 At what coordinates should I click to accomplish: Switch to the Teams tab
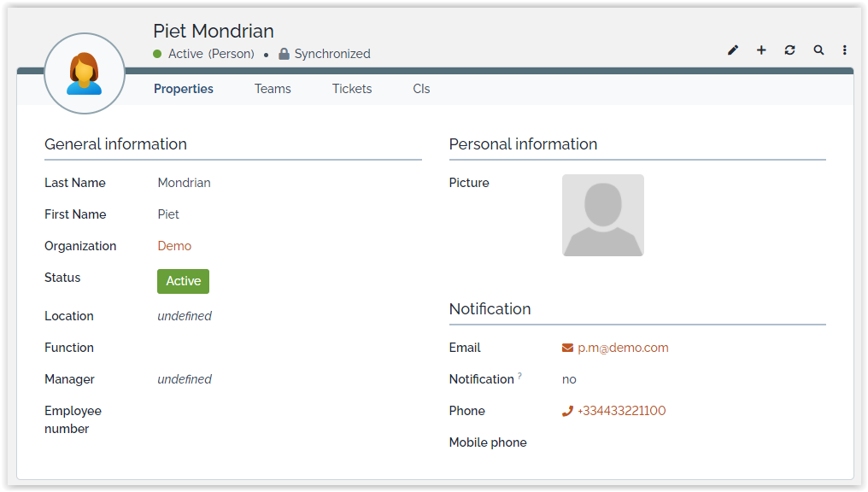(273, 89)
